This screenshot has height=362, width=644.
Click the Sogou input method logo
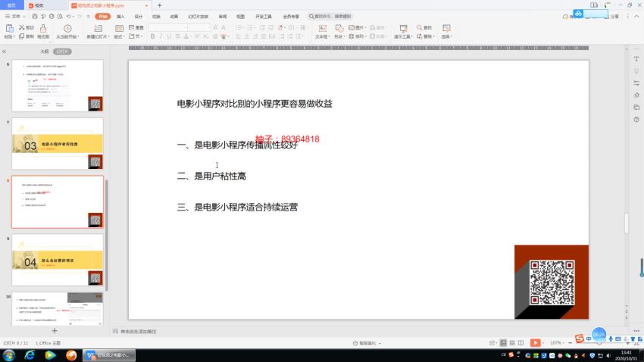pos(580,339)
